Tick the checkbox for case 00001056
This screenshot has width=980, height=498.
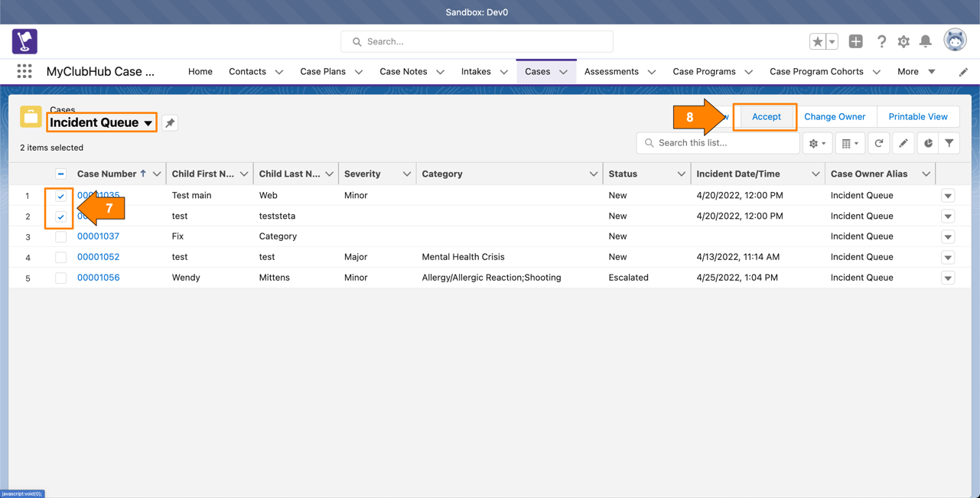pyautogui.click(x=60, y=278)
